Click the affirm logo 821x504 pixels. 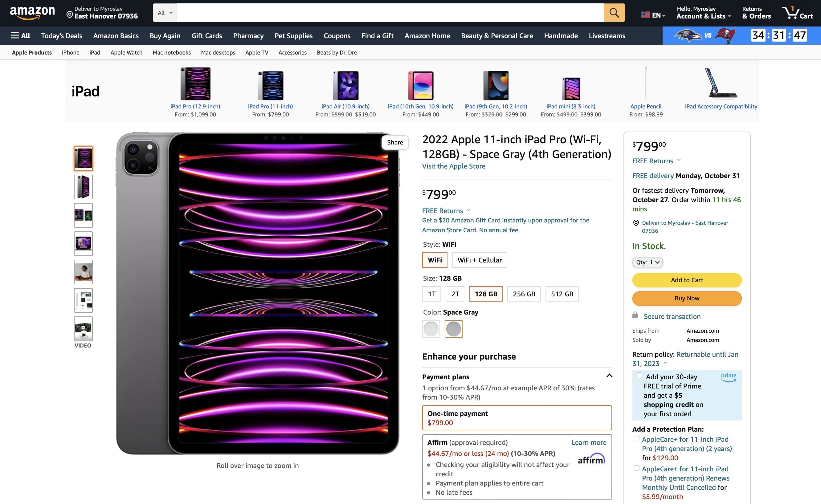[591, 459]
